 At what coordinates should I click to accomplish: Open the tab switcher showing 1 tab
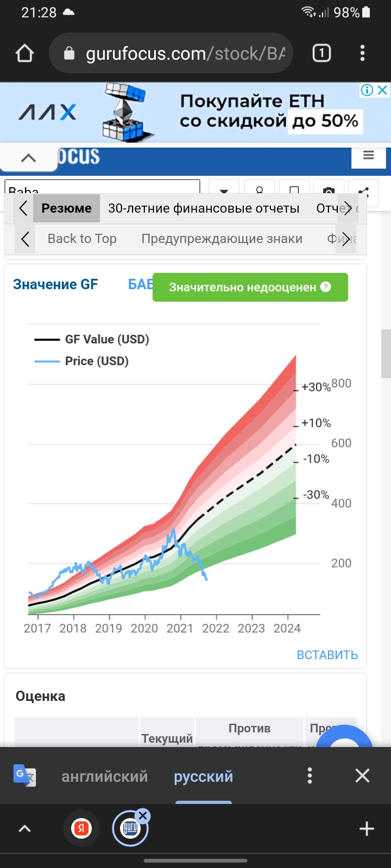click(x=321, y=53)
